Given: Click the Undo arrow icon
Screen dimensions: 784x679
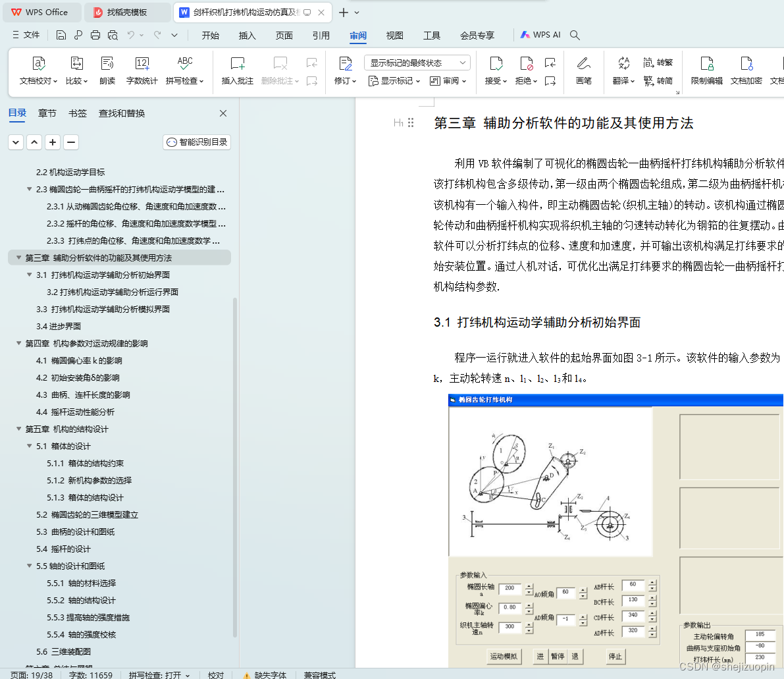Looking at the screenshot, I should [131, 35].
